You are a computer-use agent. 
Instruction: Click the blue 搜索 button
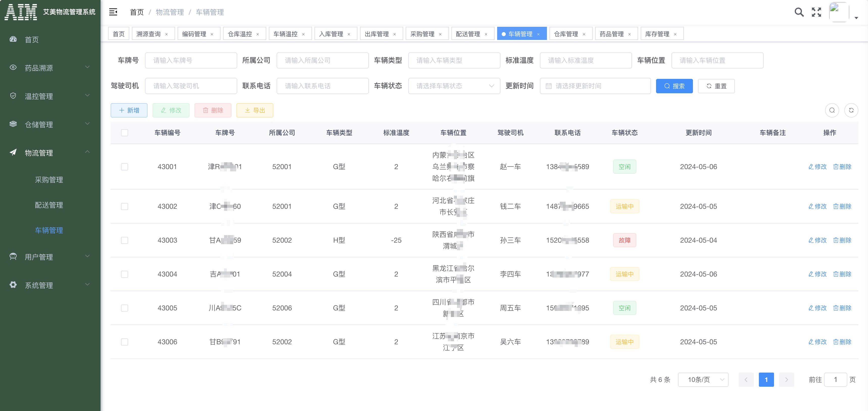point(674,86)
